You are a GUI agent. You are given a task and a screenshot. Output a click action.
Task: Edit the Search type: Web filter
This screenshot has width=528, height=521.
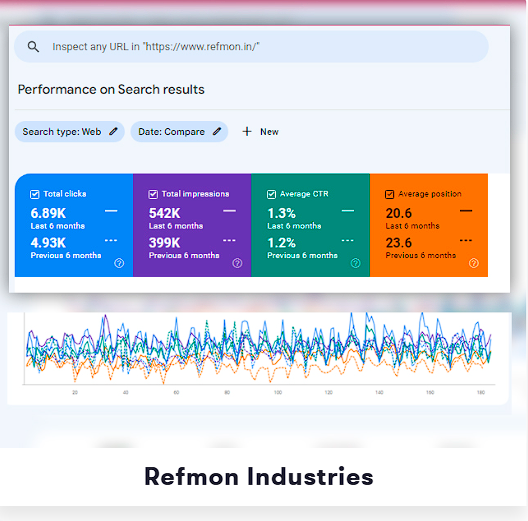[70, 132]
